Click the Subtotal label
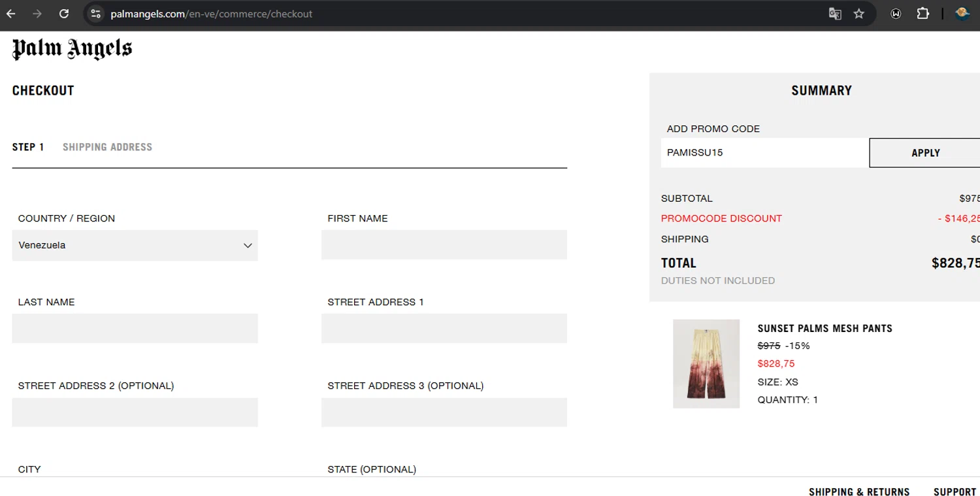980x496 pixels. (687, 198)
